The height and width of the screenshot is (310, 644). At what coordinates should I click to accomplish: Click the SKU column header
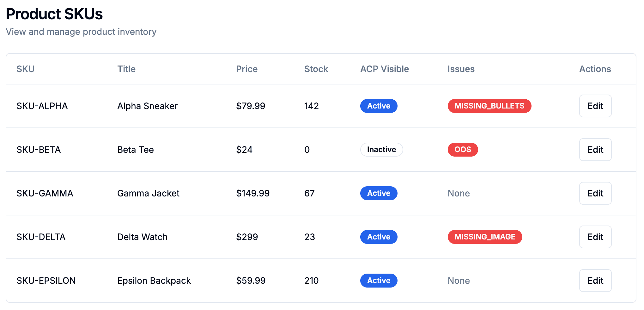tap(26, 69)
